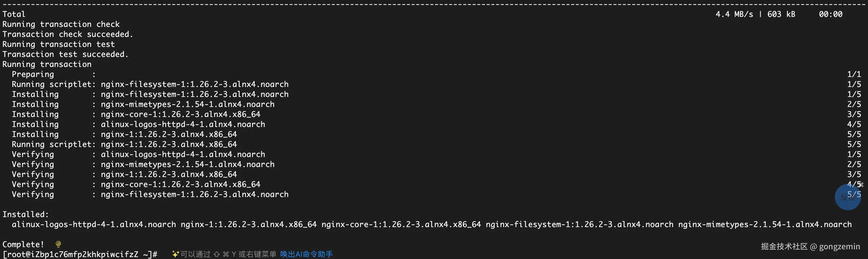
Task: Click the Total download summary line
Action: coord(422,14)
